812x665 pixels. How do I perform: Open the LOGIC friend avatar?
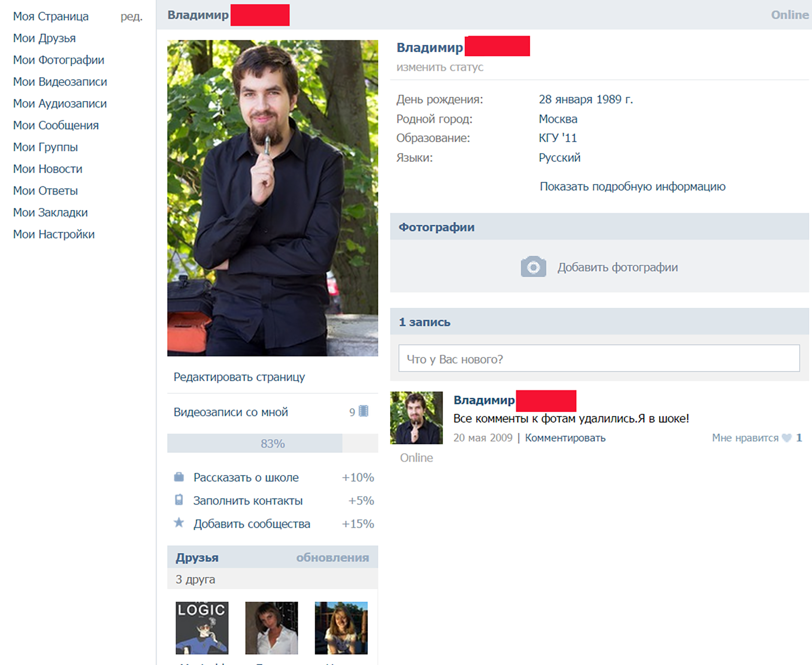(202, 628)
